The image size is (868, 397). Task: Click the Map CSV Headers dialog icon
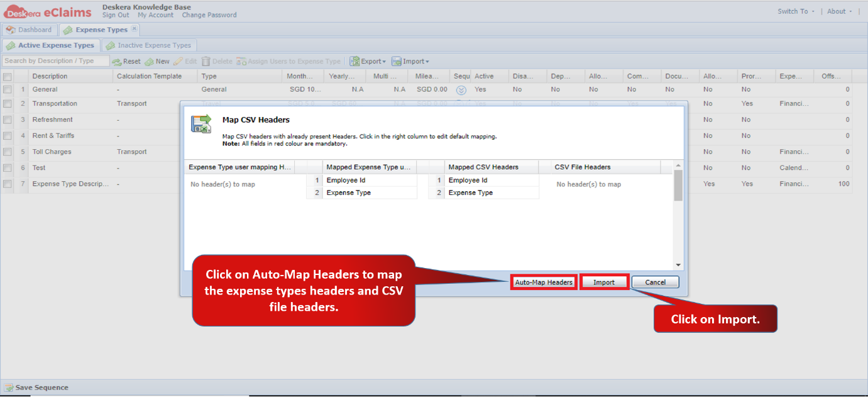coord(201,123)
